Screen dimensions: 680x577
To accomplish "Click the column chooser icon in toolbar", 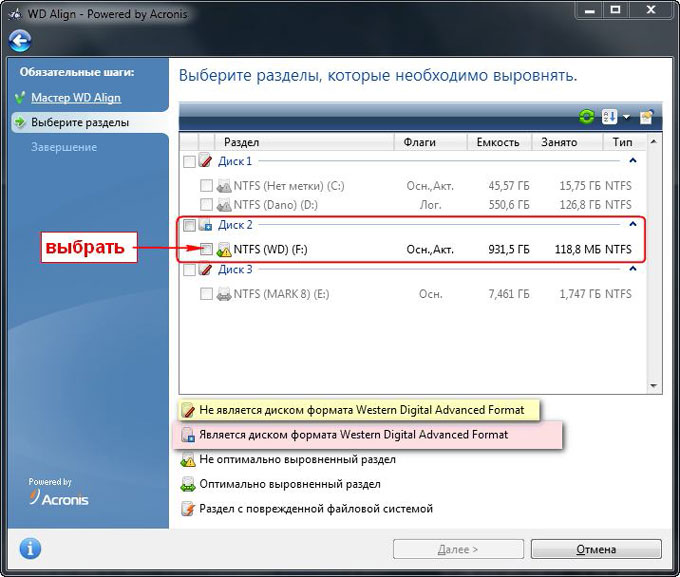I will (x=646, y=117).
